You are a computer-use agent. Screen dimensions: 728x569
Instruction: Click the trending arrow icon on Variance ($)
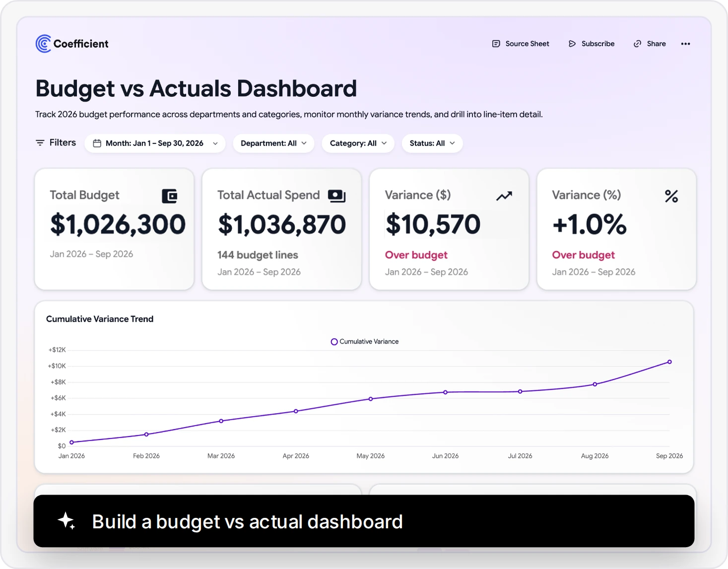504,196
